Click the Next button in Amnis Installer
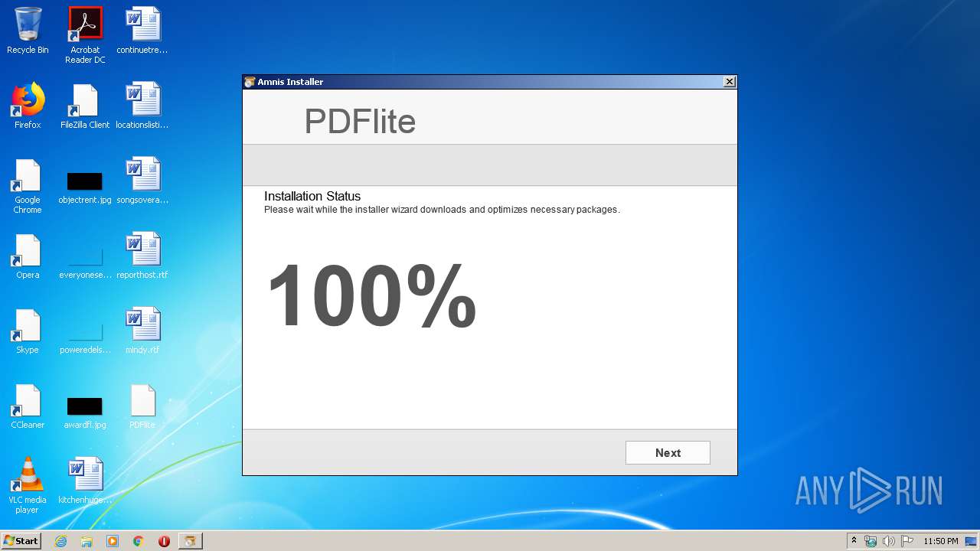 [668, 452]
